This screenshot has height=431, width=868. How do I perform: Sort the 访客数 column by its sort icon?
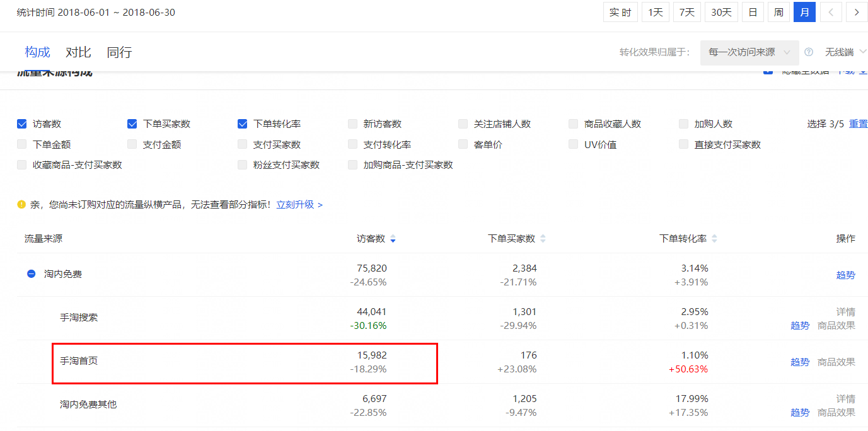click(393, 239)
